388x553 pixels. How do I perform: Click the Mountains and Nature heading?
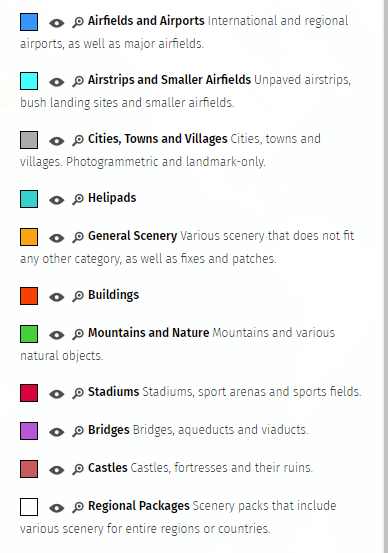(148, 333)
